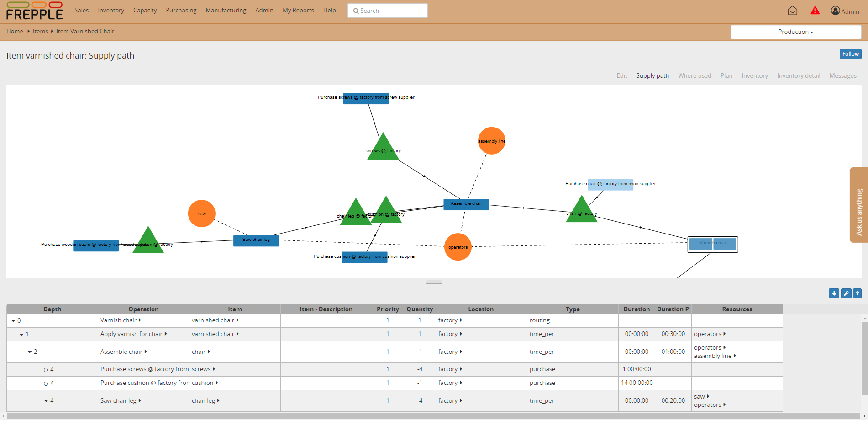
Task: Open the Ask us anything side tab
Action: pos(858,205)
